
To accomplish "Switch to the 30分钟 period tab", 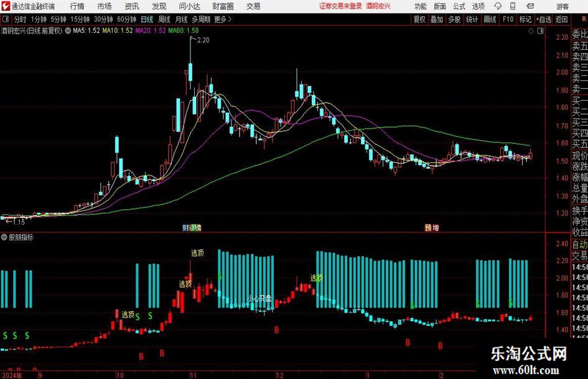I will [103, 19].
